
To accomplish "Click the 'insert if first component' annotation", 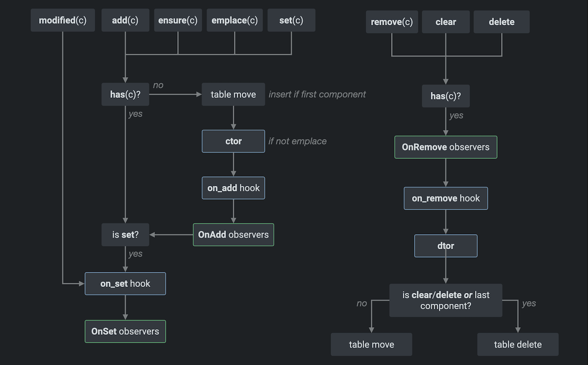I will [x=317, y=94].
